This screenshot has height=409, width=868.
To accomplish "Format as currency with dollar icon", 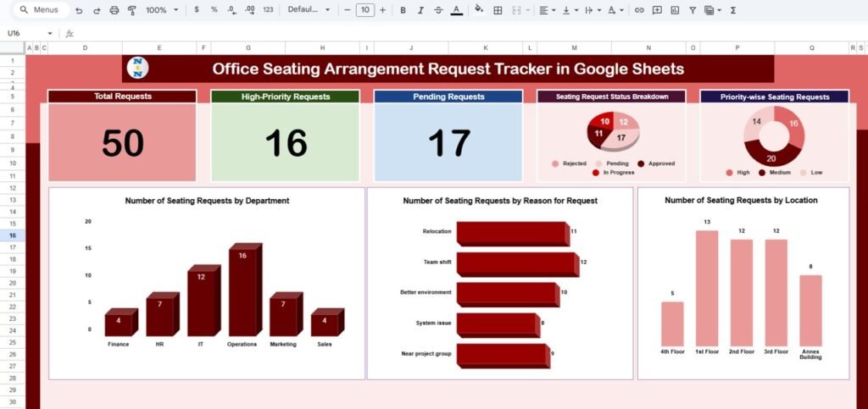I will pos(198,10).
